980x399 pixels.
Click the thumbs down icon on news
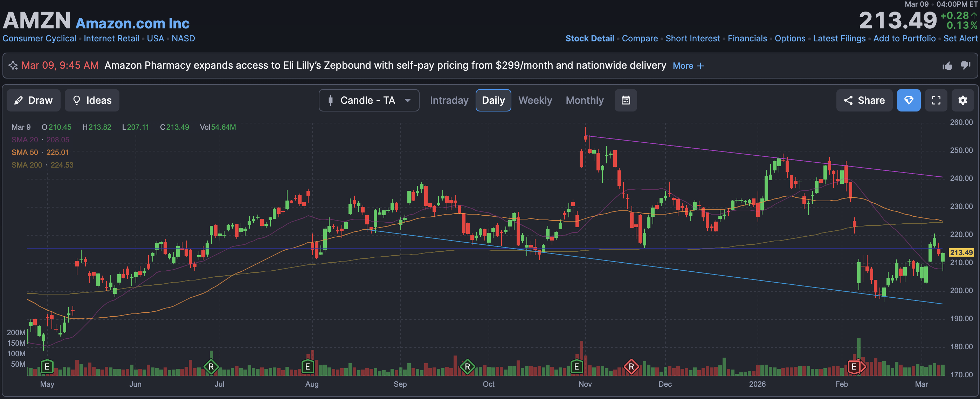click(x=965, y=65)
